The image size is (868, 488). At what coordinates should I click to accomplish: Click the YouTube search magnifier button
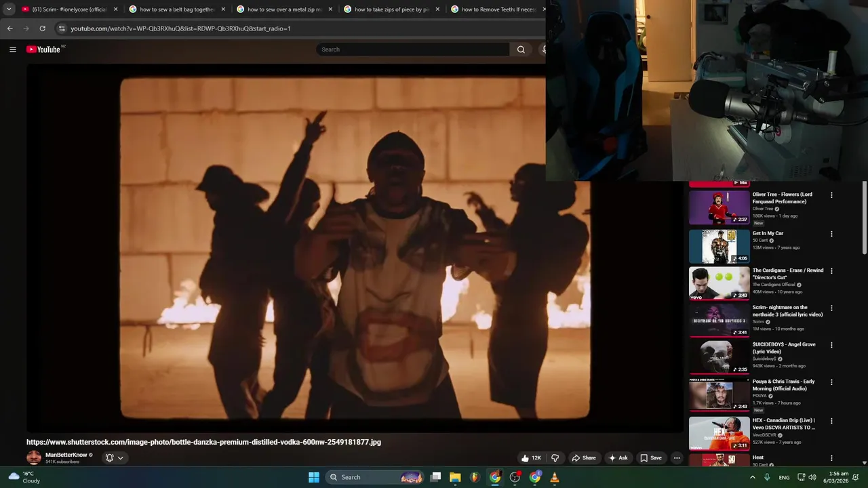pos(521,49)
